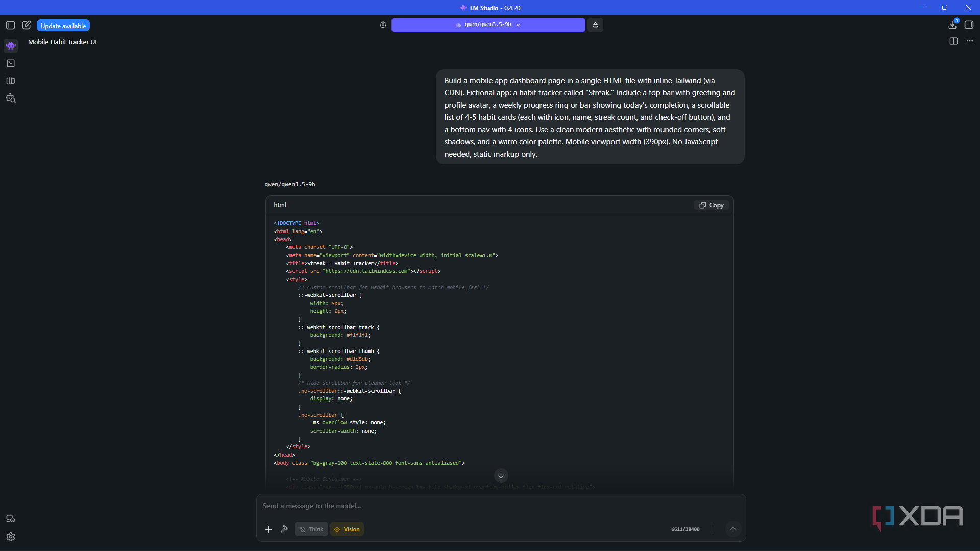980x551 pixels.
Task: Send the message with arrow button
Action: pyautogui.click(x=733, y=529)
